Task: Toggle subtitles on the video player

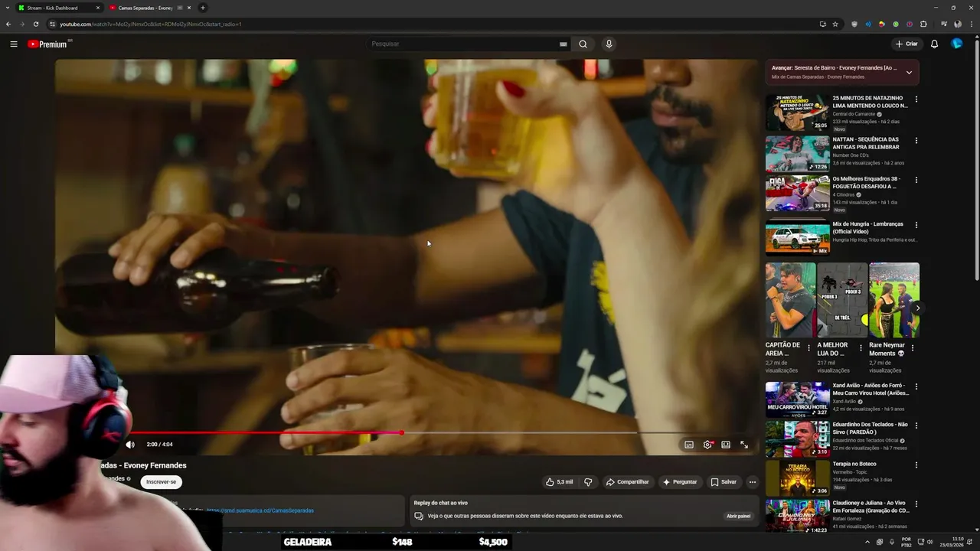Action: (689, 445)
